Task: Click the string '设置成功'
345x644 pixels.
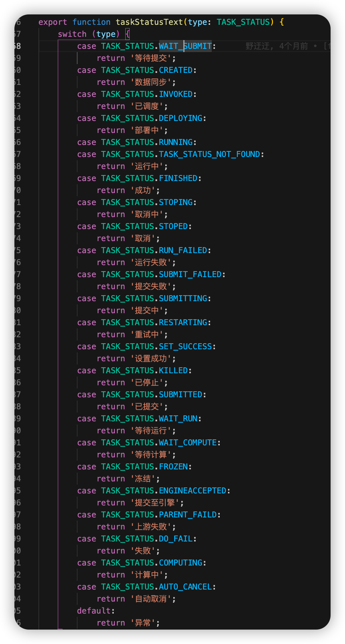Action: [x=151, y=358]
